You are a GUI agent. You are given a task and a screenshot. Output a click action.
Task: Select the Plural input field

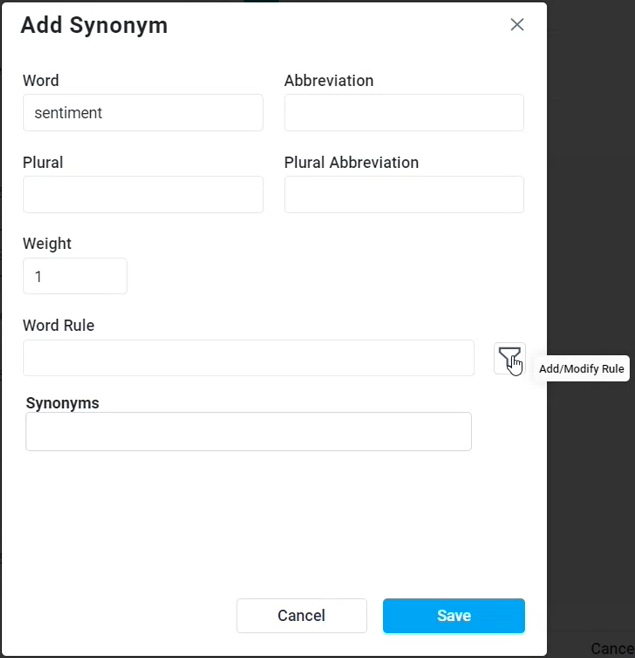143,195
